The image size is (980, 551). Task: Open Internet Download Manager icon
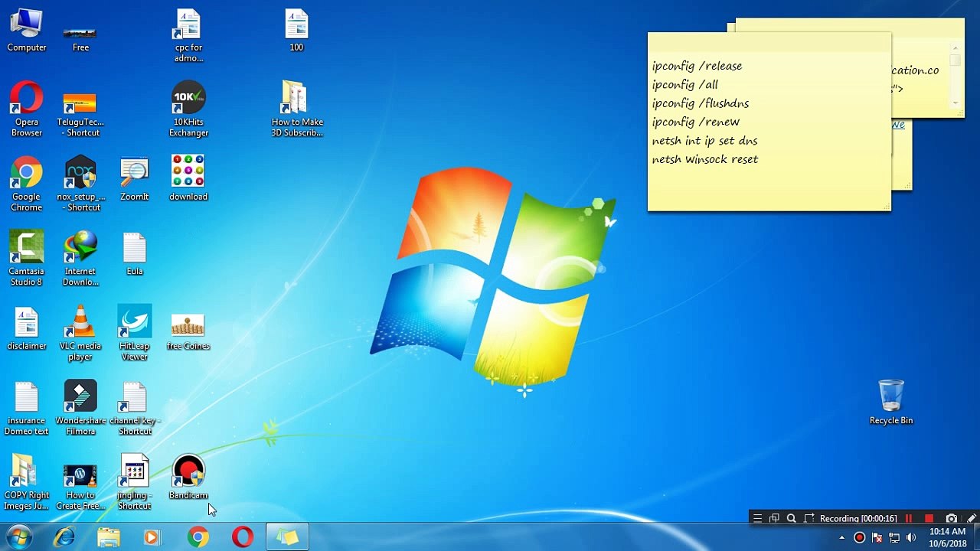[x=80, y=259]
